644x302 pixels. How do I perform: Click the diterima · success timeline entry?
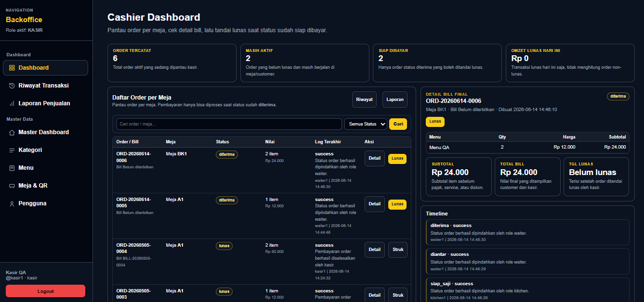click(x=527, y=232)
